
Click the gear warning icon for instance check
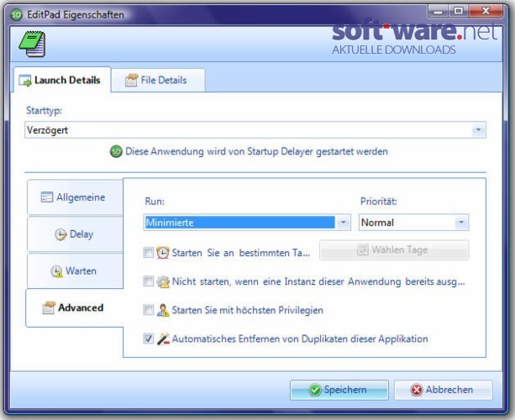coord(163,281)
